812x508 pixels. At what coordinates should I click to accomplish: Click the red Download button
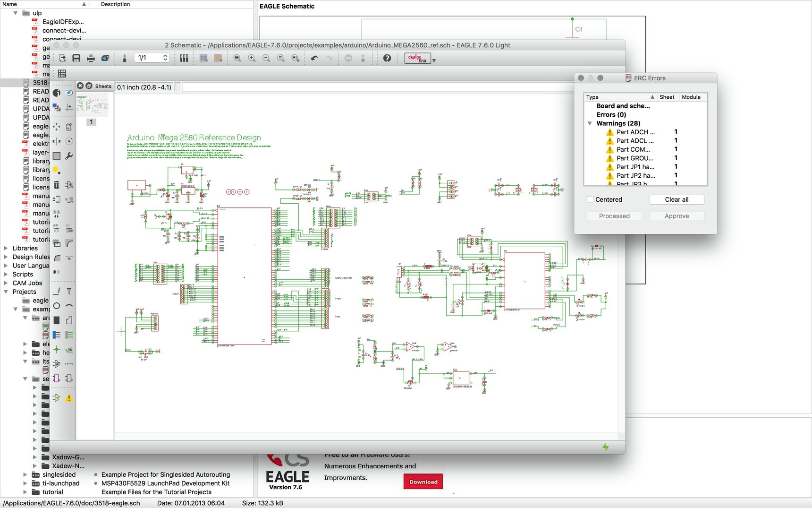point(423,482)
